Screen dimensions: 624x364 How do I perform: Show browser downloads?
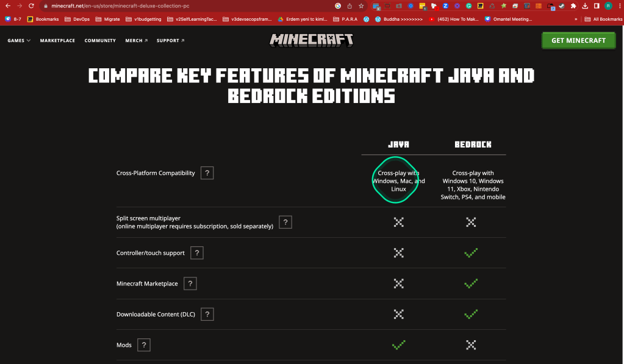[585, 6]
